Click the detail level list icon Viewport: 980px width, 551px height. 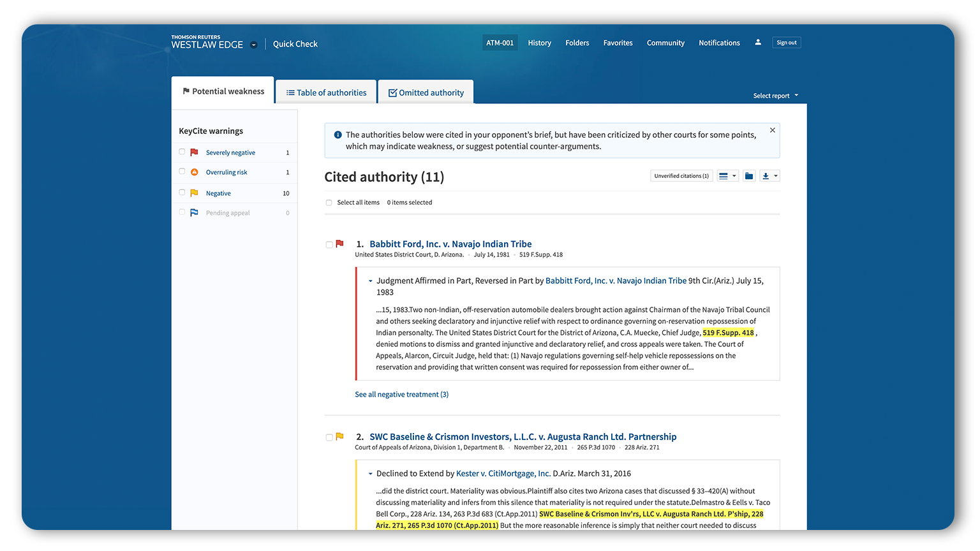pos(724,176)
